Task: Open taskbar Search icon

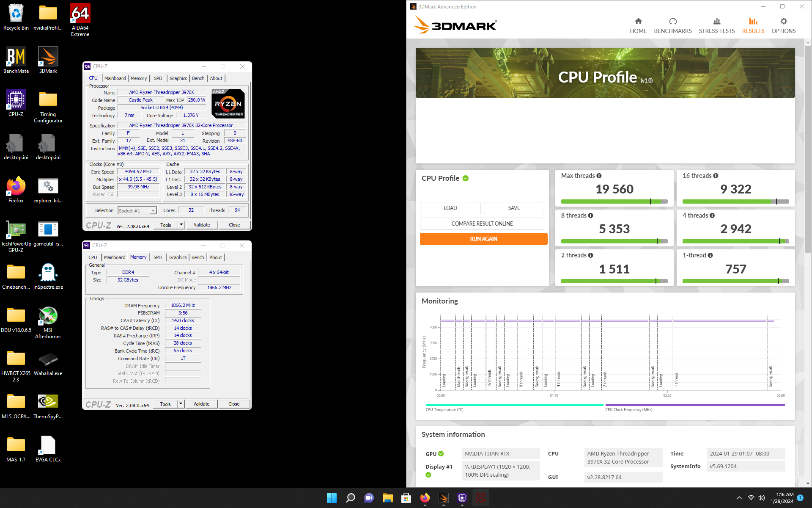Action: tap(350, 498)
